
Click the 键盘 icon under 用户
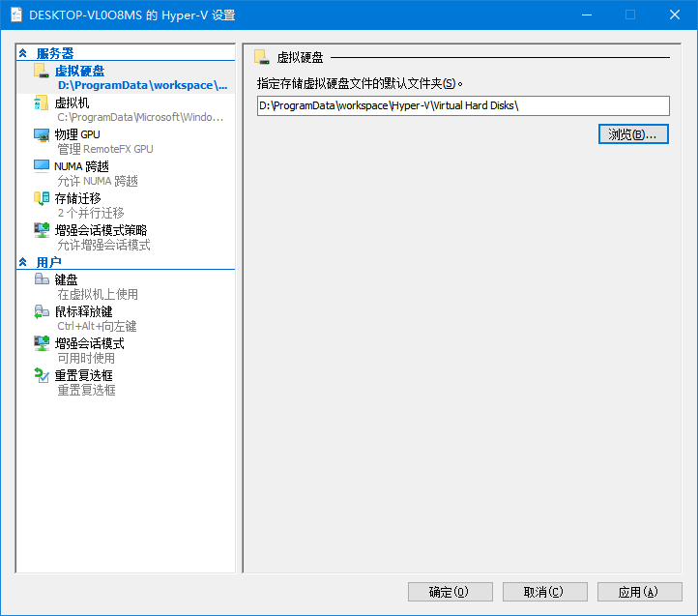(42, 279)
